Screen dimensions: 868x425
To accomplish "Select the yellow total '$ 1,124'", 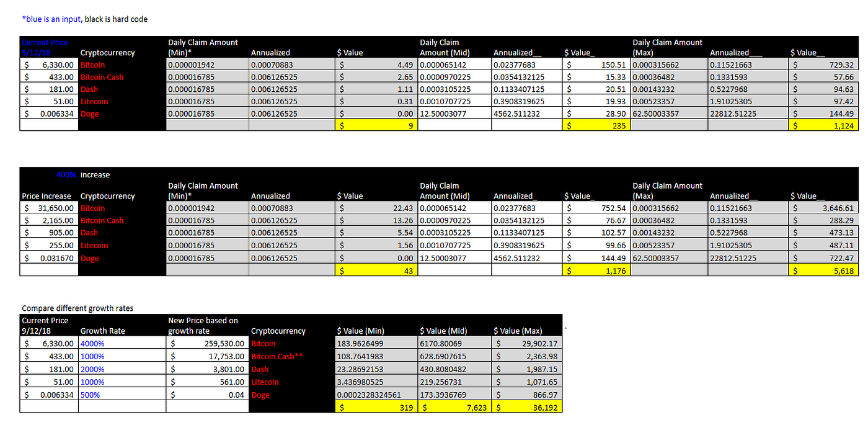I will tap(823, 125).
